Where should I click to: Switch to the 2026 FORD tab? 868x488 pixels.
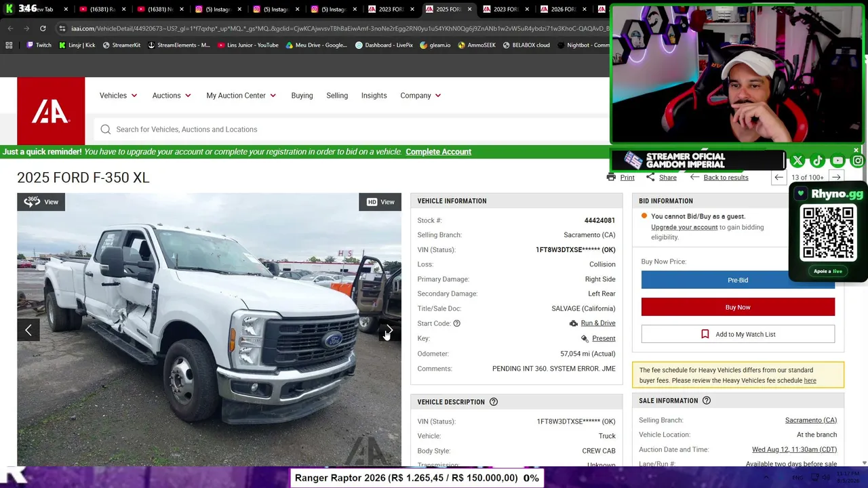pos(564,9)
